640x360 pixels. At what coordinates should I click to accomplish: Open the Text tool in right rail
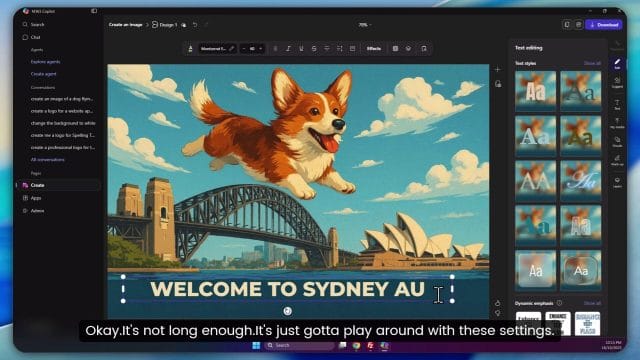point(617,104)
